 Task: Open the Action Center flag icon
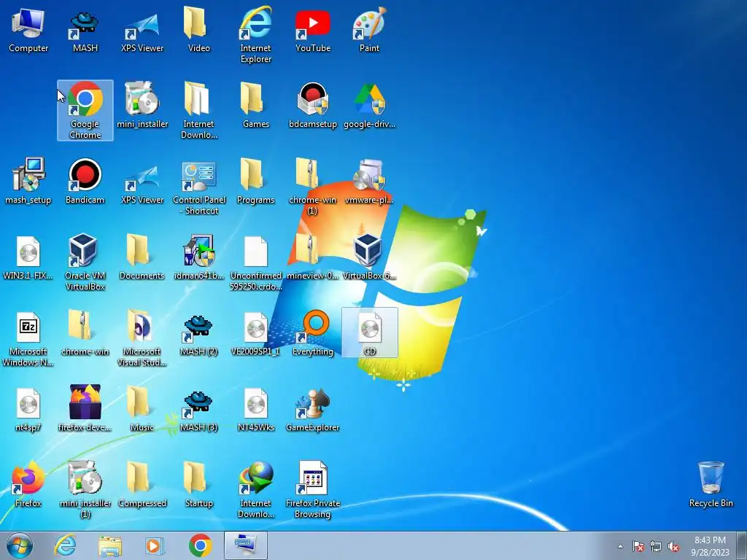pyautogui.click(x=638, y=546)
